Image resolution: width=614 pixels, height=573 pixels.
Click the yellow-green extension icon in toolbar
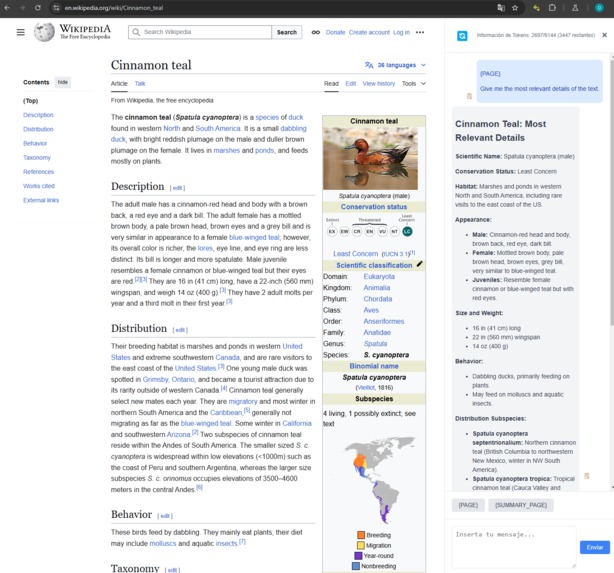536,8
